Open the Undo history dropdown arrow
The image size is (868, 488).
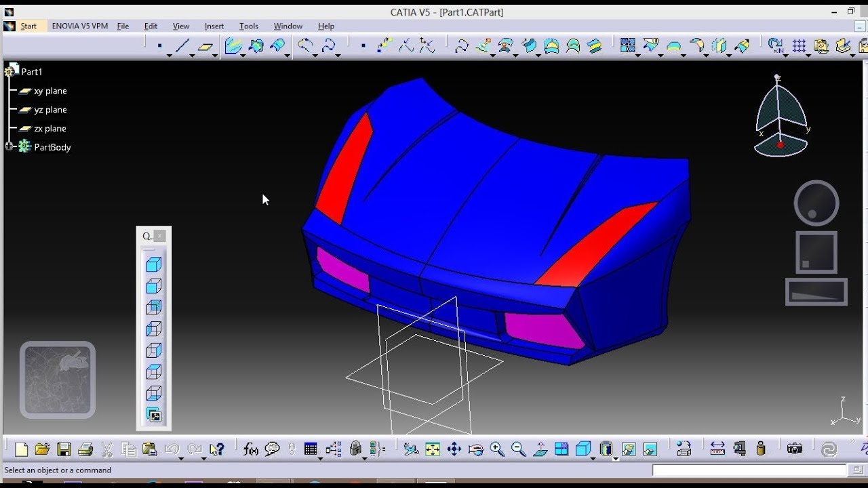(181, 459)
